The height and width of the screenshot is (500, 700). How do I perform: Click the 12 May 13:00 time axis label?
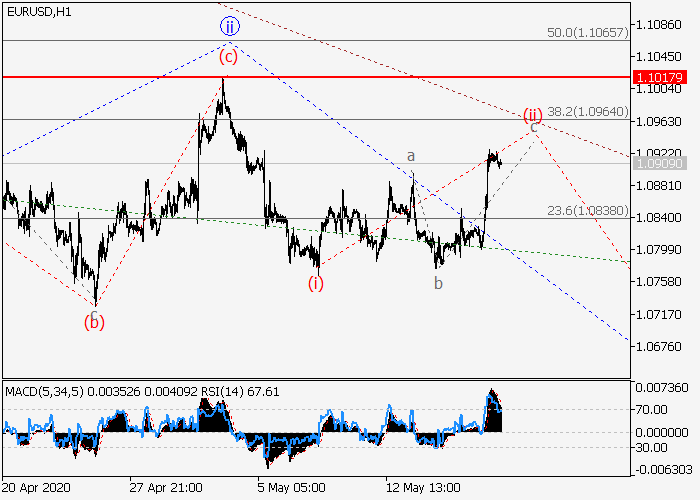pos(424,489)
